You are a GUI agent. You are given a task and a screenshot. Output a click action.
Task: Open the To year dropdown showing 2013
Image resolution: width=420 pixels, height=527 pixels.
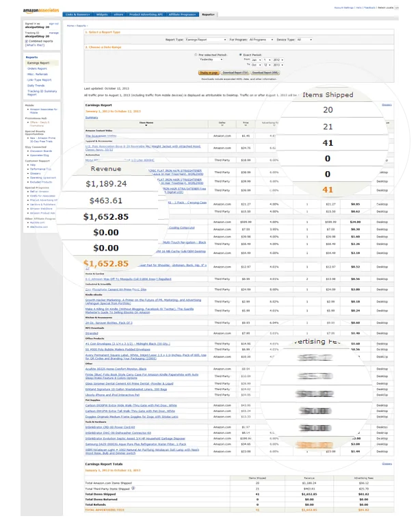click(278, 65)
